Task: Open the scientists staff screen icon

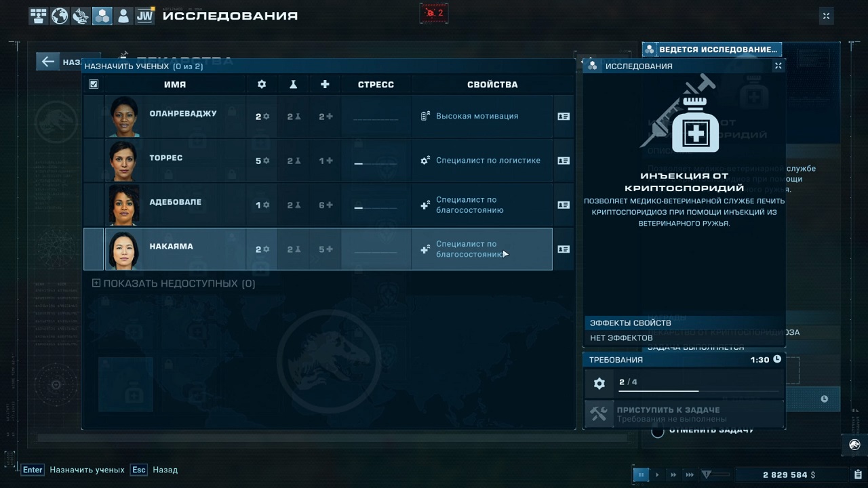Action: [123, 16]
